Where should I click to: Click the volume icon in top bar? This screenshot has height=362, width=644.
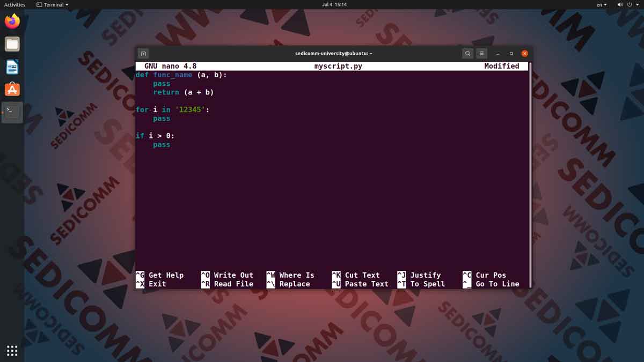620,5
